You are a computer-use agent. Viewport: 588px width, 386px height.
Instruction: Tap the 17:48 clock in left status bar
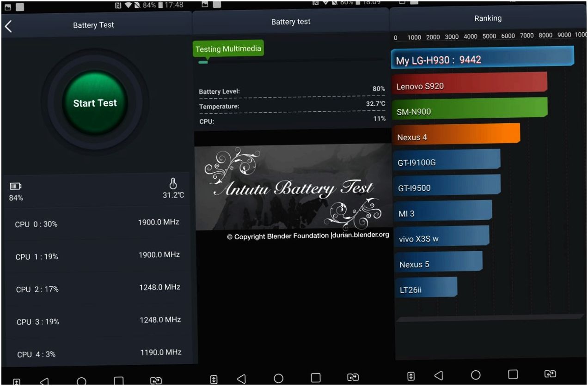pos(173,5)
